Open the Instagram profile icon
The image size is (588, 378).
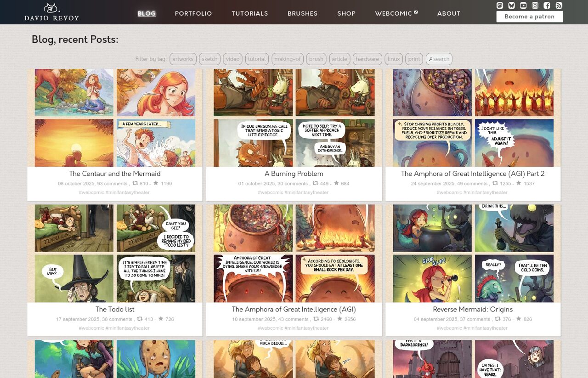click(x=535, y=6)
